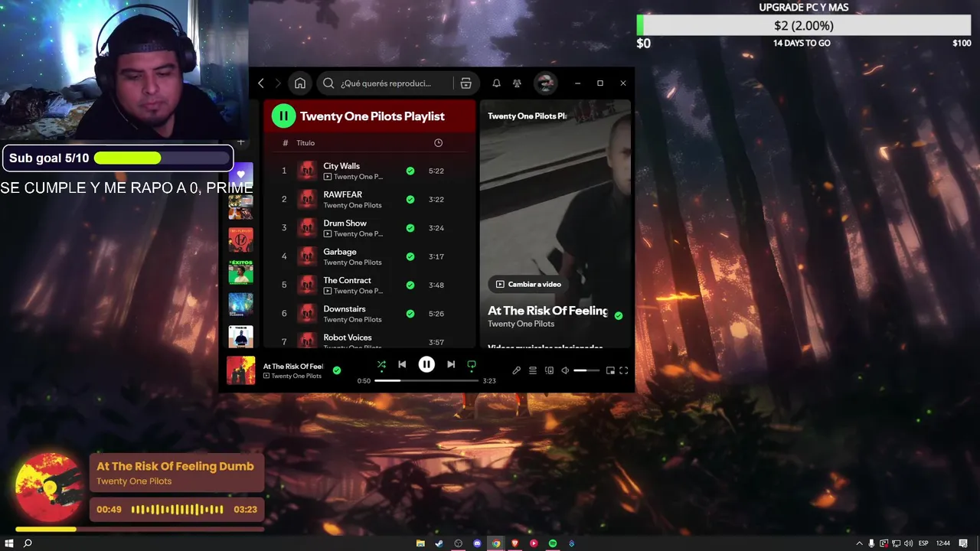Mute with the speaker icon in Spotify
Viewport: 980px width, 551px height.
coord(565,370)
